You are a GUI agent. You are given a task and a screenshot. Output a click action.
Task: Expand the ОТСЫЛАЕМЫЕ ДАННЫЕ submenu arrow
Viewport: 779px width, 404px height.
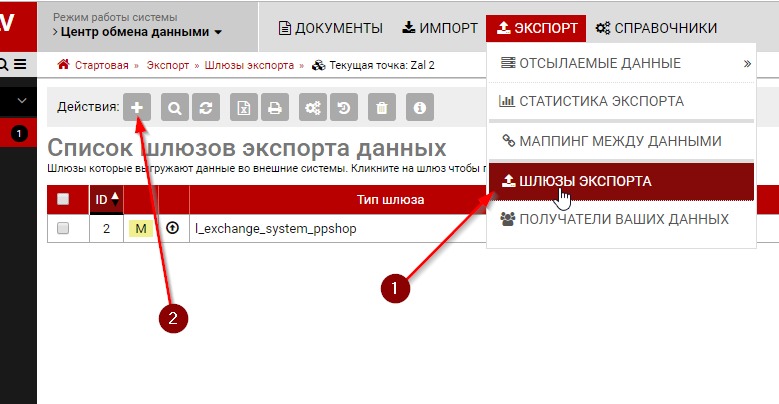click(746, 64)
